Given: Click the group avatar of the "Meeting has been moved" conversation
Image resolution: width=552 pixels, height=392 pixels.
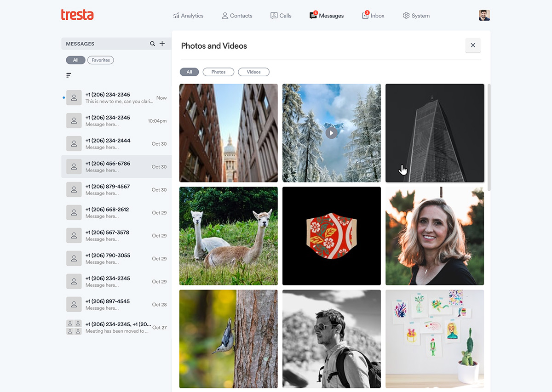Looking at the screenshot, I should pos(74,327).
